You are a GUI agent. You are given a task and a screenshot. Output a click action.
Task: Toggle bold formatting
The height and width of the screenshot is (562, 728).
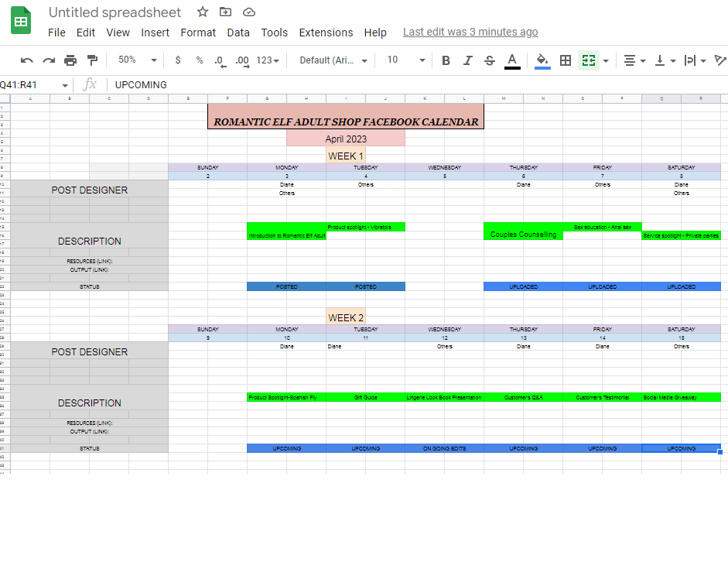(446, 60)
